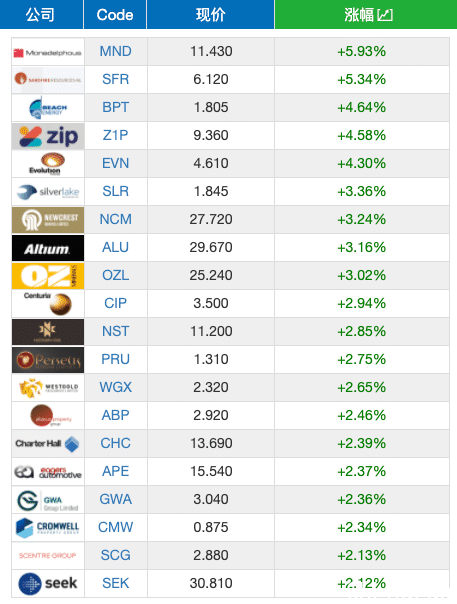Click the seek company logo
Viewport: 457px width, 604px height.
pyautogui.click(x=48, y=584)
